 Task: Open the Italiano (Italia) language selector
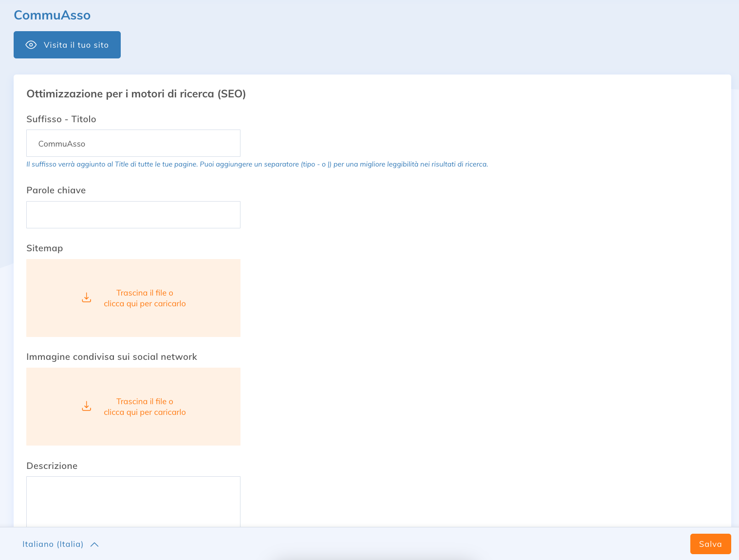coord(53,544)
